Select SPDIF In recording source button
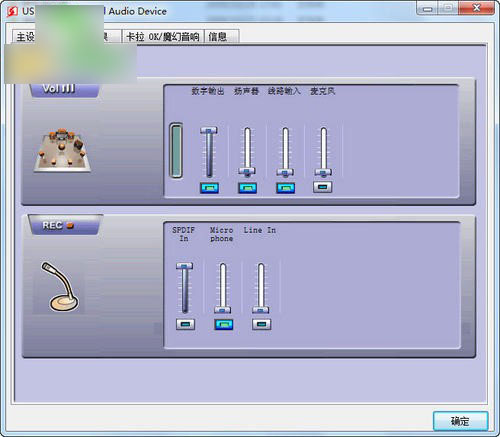The image size is (500, 437). [186, 324]
